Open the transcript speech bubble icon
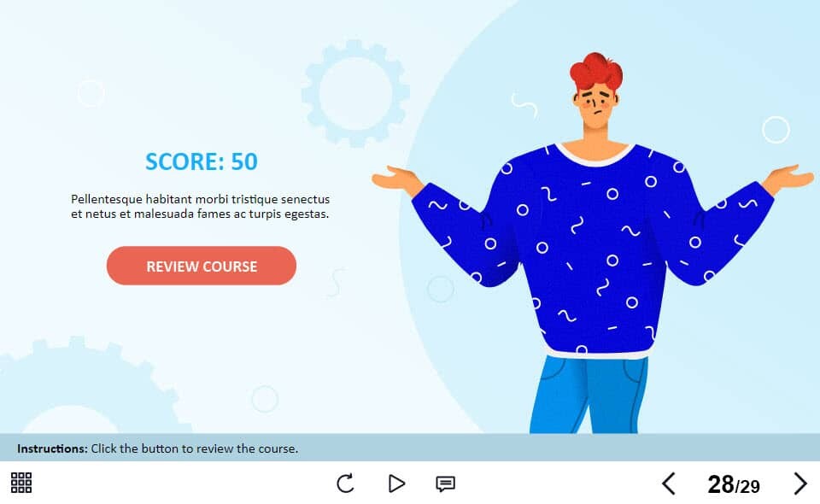This screenshot has height=504, width=820. pyautogui.click(x=445, y=483)
